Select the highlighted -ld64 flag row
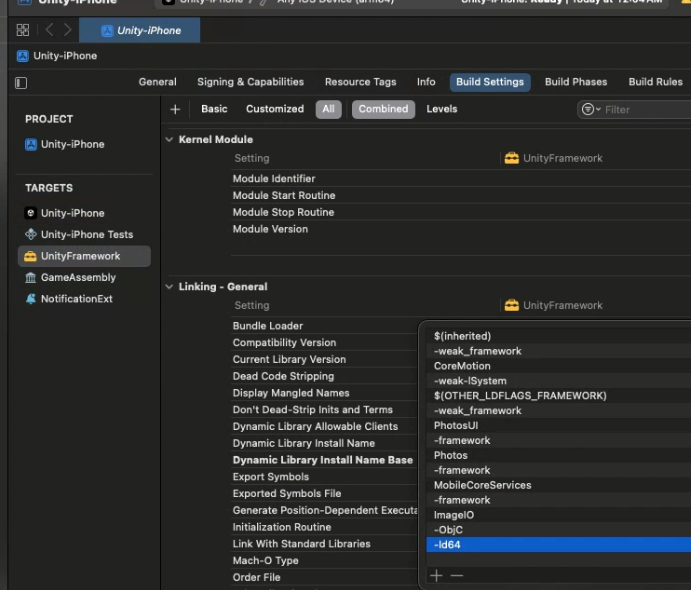The width and height of the screenshot is (691, 590). coord(558,545)
